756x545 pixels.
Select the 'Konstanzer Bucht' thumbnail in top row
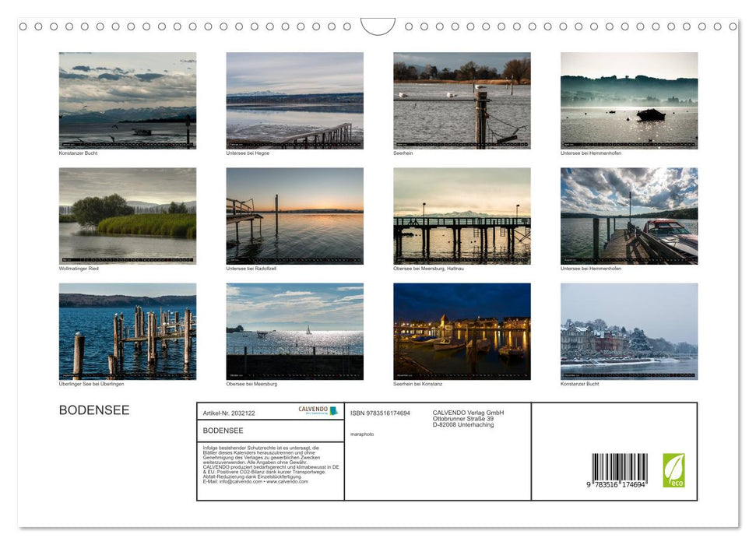128,100
